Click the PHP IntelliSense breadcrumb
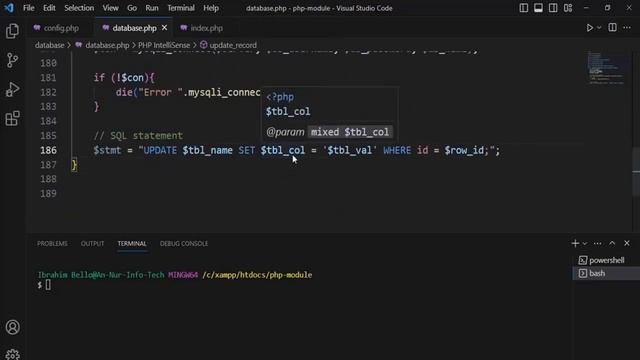640x360 pixels. (164, 45)
